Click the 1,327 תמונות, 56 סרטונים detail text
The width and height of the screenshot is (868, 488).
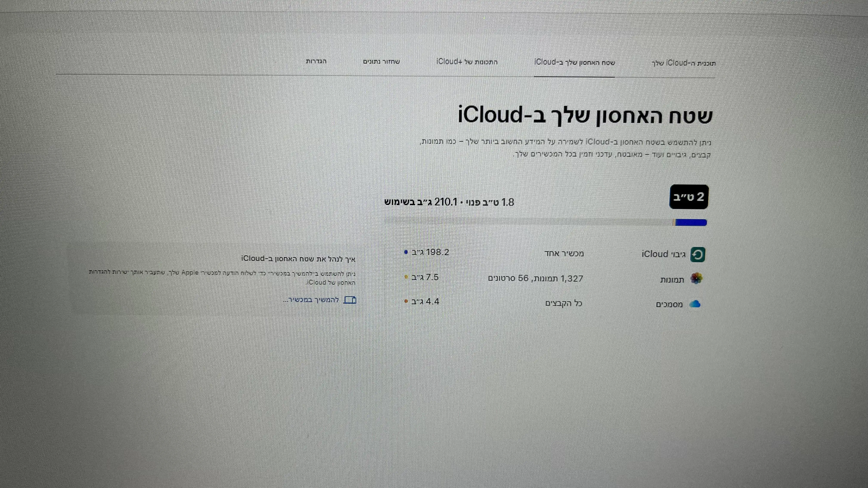[535, 278]
